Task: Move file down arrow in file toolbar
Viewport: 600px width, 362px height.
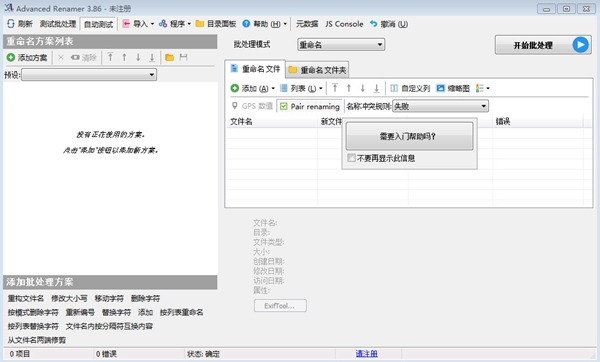Action: click(x=362, y=88)
